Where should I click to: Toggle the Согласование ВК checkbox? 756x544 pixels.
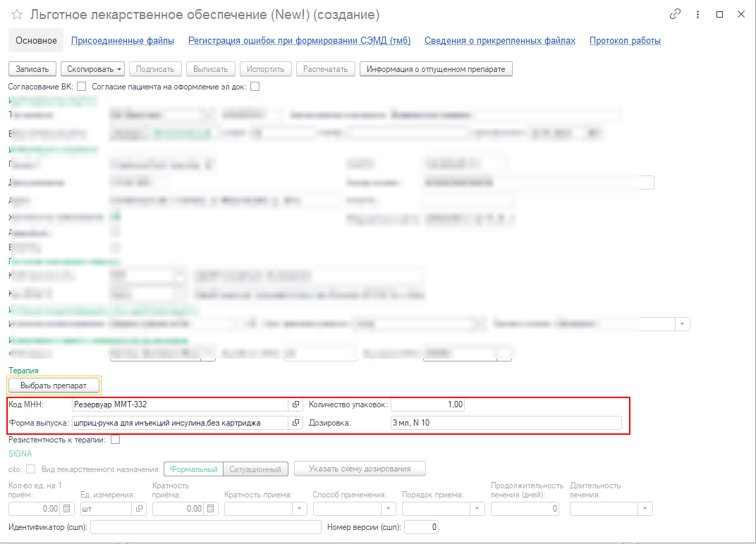[x=81, y=87]
